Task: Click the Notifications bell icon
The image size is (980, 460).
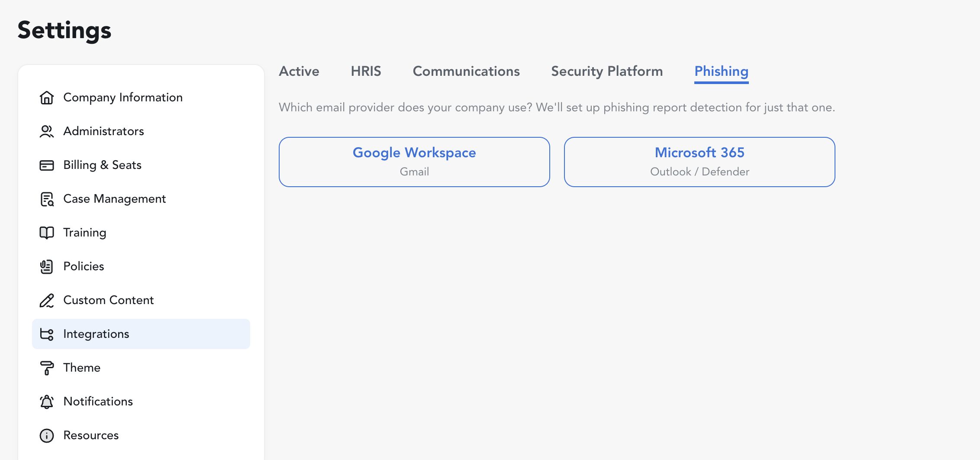Action: 47,402
